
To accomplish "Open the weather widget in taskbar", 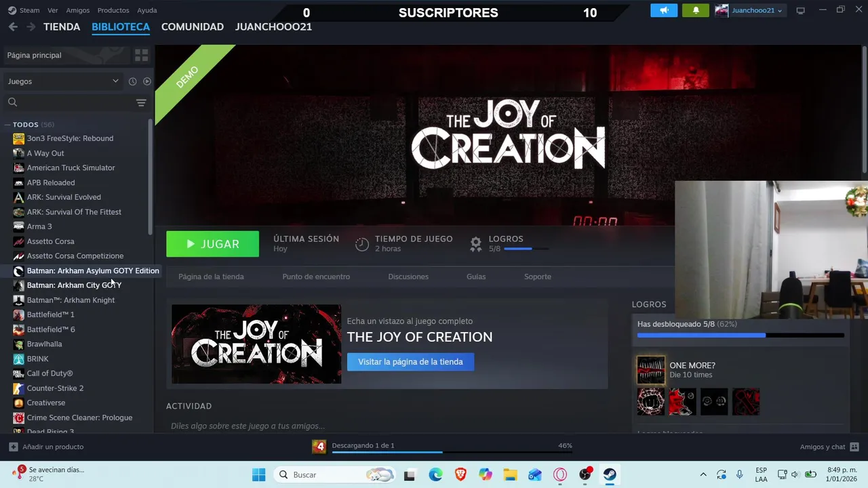I will click(47, 474).
